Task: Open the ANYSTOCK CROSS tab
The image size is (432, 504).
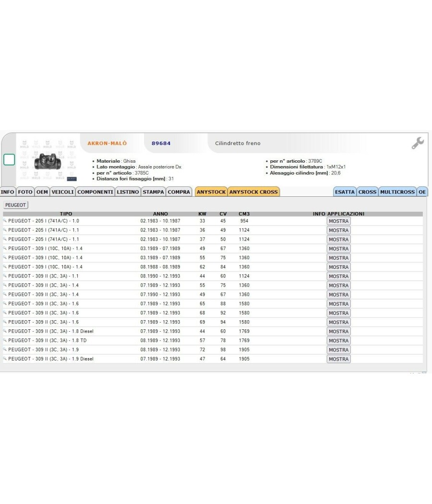Action: pyautogui.click(x=253, y=192)
